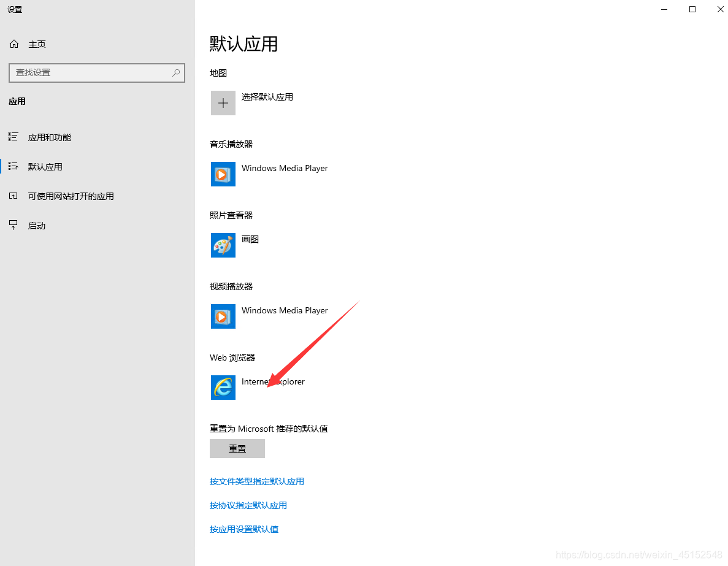Click the Internet Explorer icon
Screen dimensions: 728x566
(x=223, y=387)
